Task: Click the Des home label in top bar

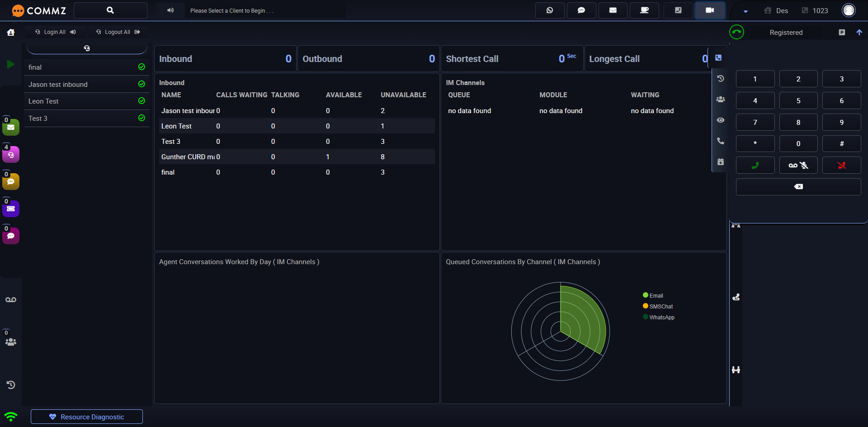Action: pyautogui.click(x=776, y=11)
